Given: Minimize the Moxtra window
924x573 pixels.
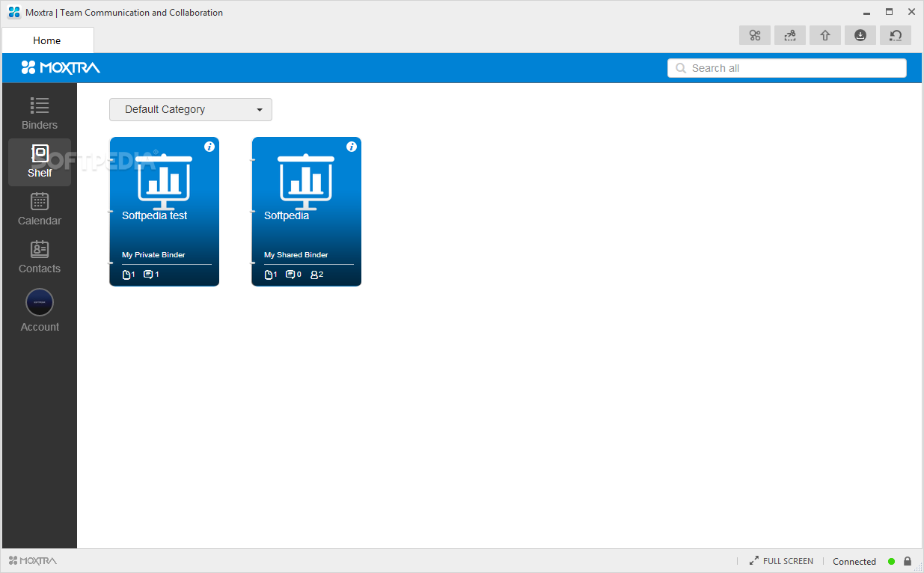Looking at the screenshot, I should tap(866, 12).
